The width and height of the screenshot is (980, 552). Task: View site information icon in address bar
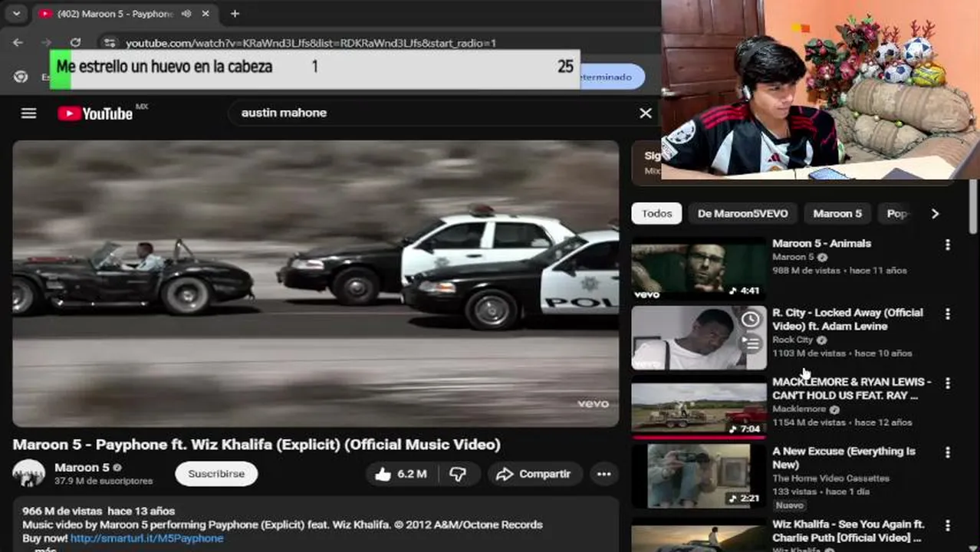110,43
